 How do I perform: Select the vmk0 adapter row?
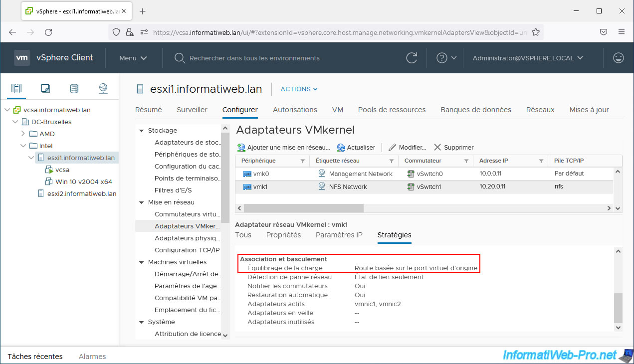425,174
